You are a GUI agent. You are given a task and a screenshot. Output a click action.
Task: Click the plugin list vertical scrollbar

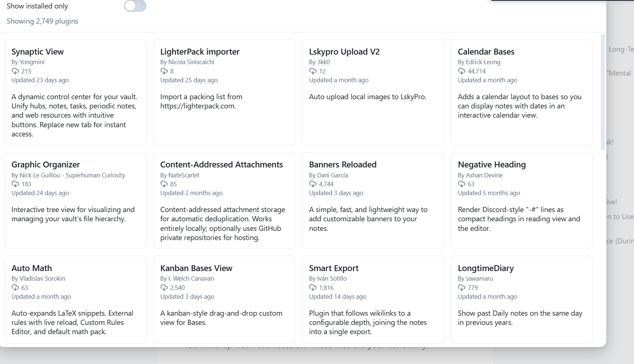click(x=603, y=92)
